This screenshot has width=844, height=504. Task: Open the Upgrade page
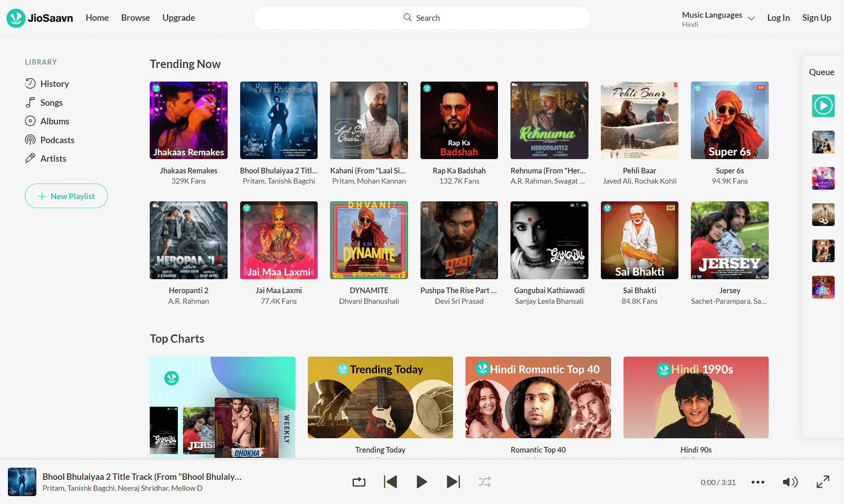[178, 18]
